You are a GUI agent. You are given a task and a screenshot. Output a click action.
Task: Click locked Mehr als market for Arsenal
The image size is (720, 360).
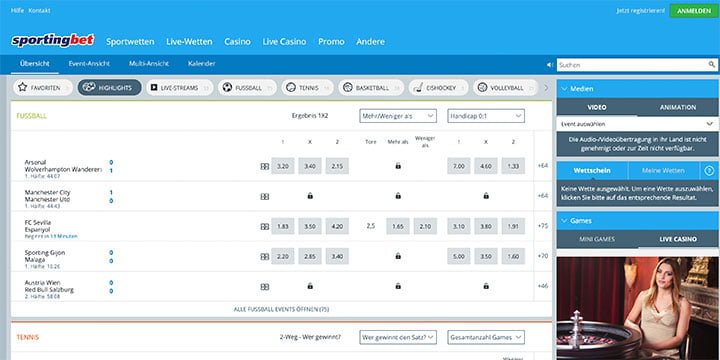point(398,166)
